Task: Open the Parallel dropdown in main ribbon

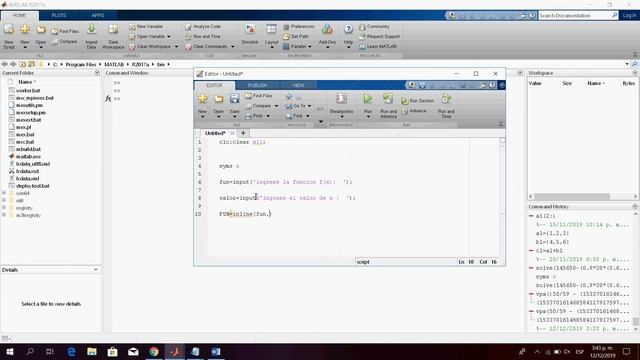Action: click(310, 47)
